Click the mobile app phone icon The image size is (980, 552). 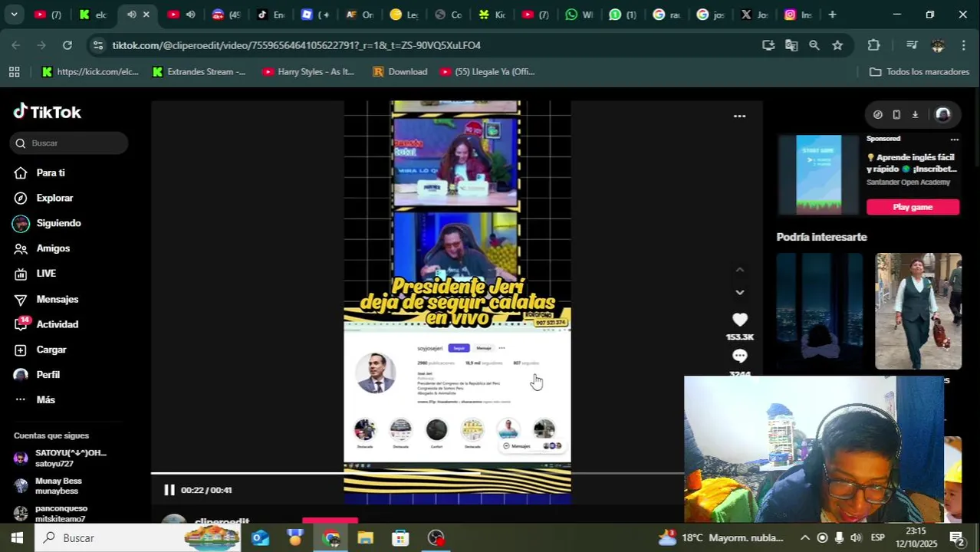tap(896, 114)
